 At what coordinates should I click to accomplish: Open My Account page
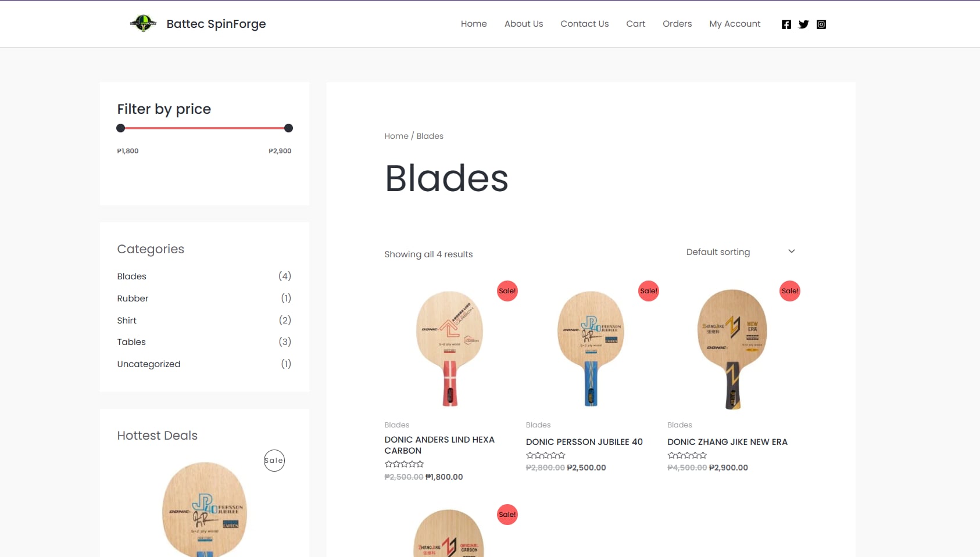[x=735, y=24]
